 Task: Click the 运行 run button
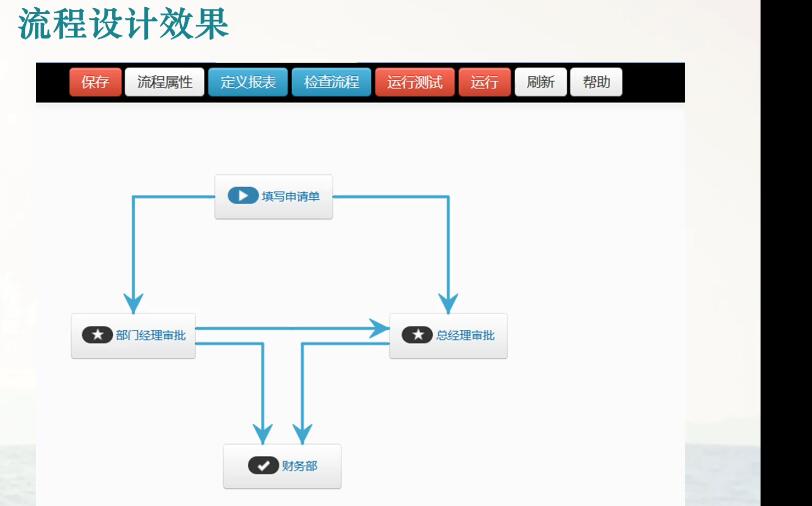pyautogui.click(x=485, y=82)
